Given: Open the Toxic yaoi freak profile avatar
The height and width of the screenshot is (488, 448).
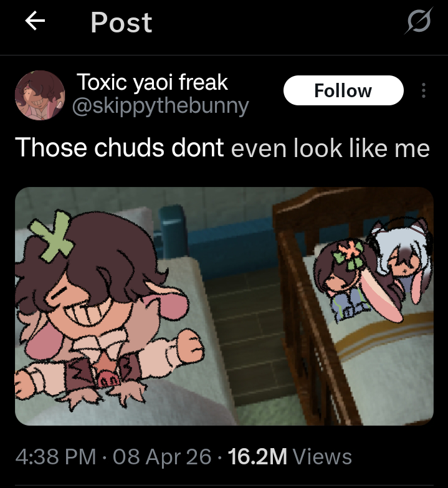Looking at the screenshot, I should [x=40, y=95].
